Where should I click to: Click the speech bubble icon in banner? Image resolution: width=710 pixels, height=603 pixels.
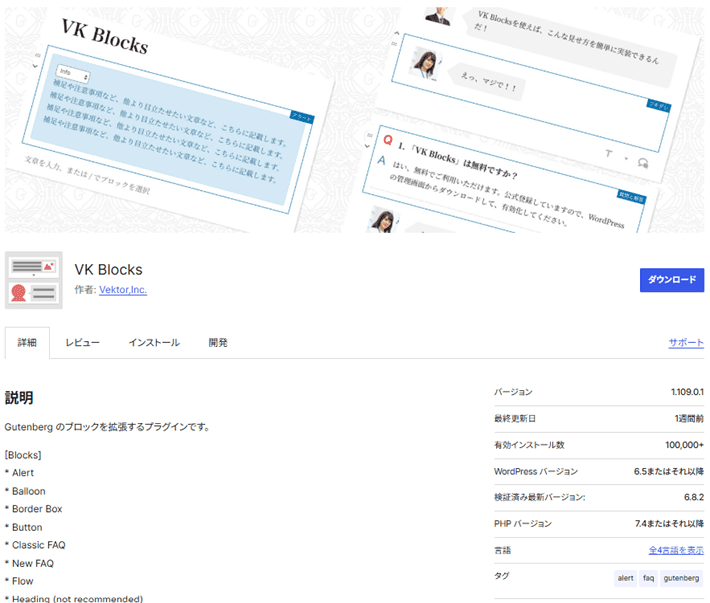coord(643,163)
